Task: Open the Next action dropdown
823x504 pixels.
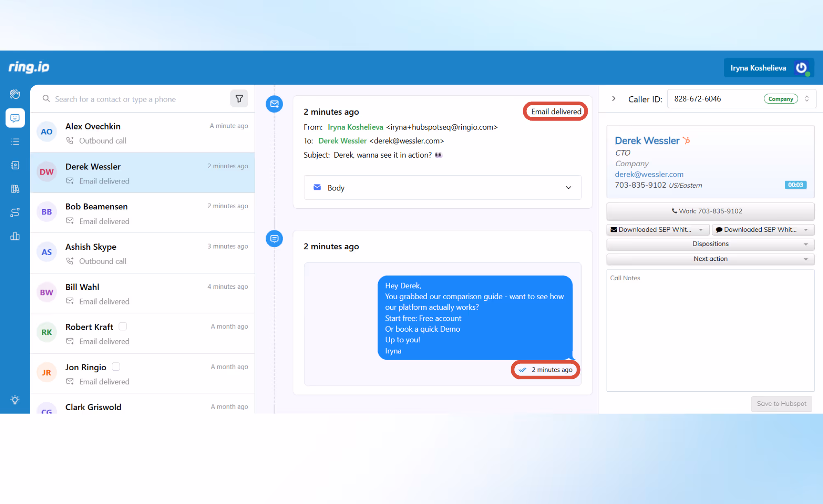Action: point(710,259)
